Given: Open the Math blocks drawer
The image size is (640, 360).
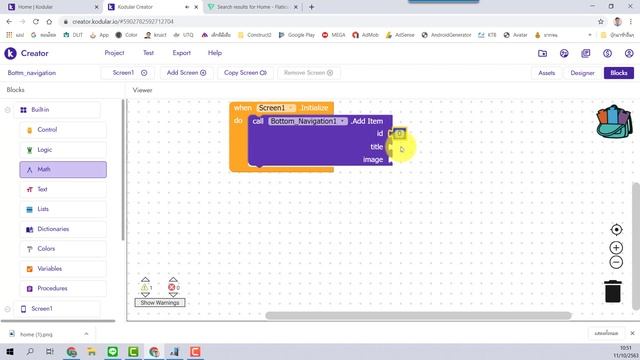Looking at the screenshot, I should (x=63, y=169).
